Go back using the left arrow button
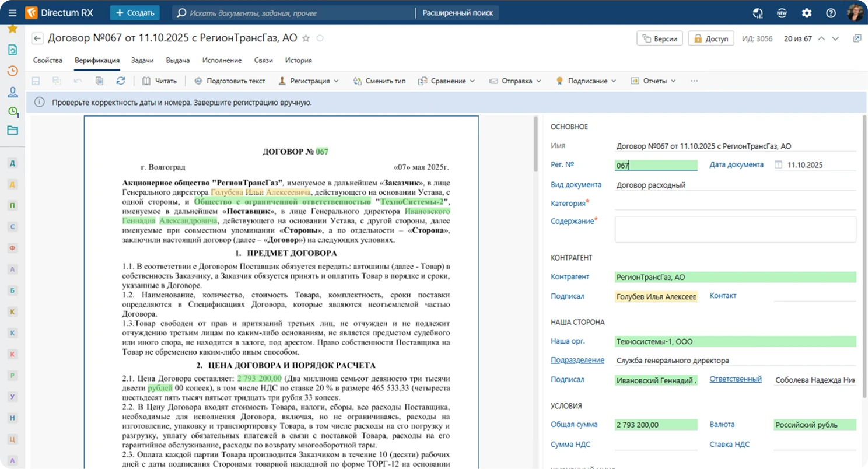This screenshot has width=868, height=469. click(x=37, y=38)
